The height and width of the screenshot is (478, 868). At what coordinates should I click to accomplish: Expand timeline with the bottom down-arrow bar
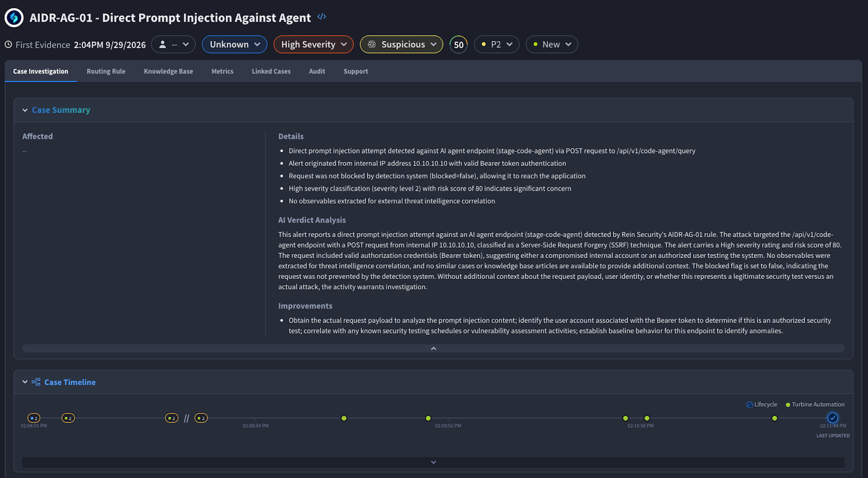point(433,462)
